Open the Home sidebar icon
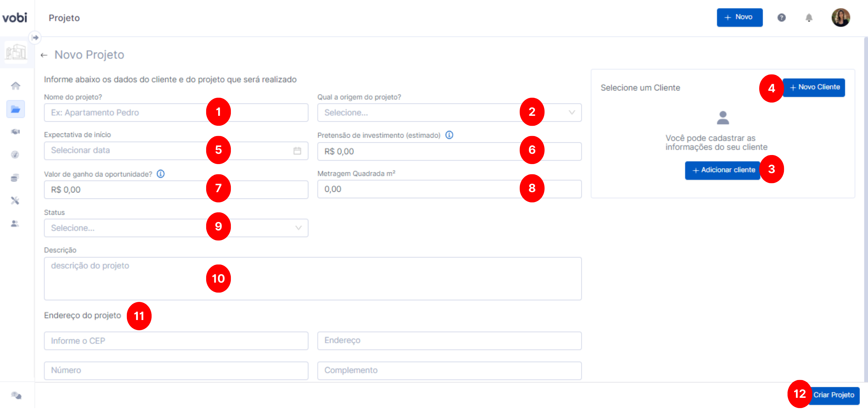 pos(15,86)
